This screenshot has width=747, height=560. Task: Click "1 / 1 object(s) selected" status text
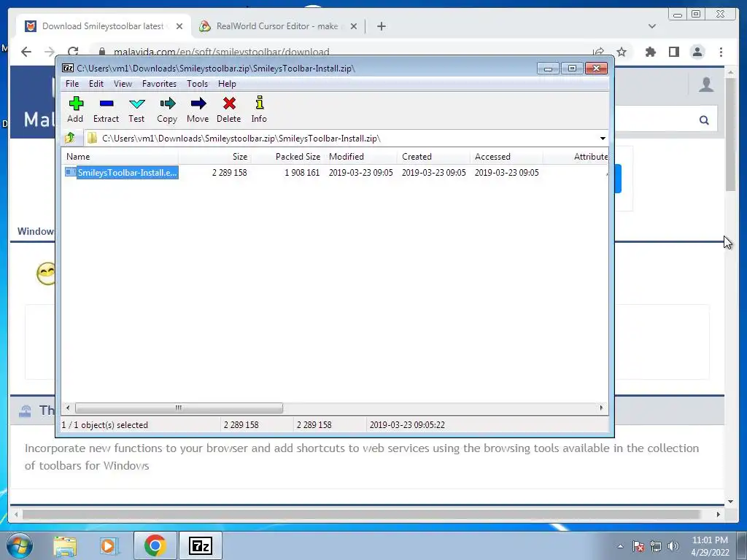105,425
